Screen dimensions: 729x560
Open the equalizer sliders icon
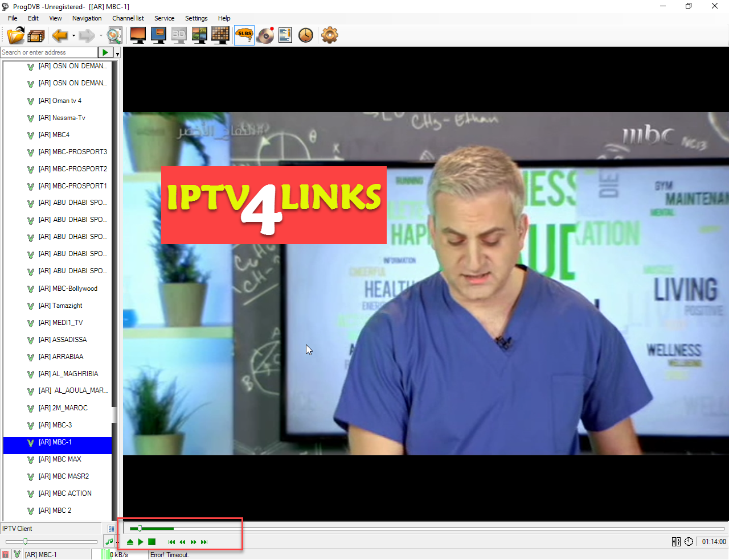tap(676, 542)
